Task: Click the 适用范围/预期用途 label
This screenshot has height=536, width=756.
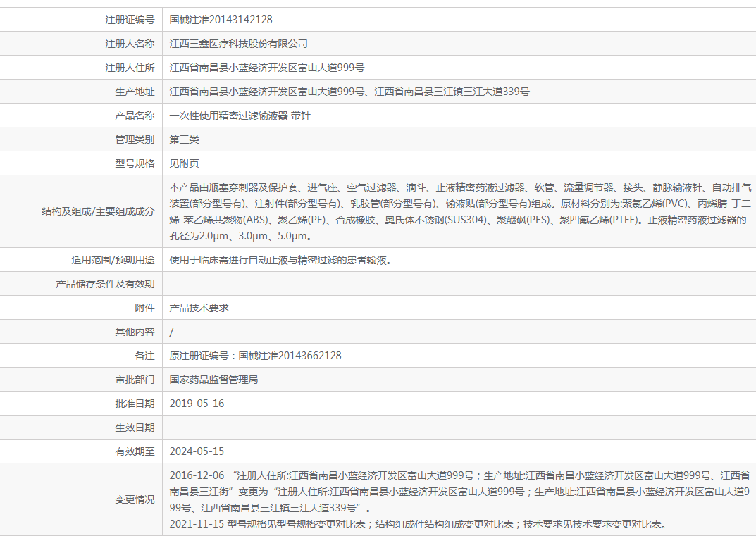Action: 113,261
